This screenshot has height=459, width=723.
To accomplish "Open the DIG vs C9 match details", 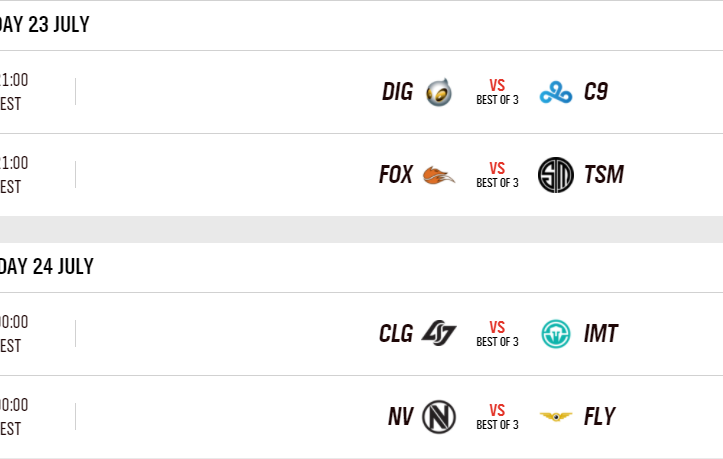I will [497, 92].
